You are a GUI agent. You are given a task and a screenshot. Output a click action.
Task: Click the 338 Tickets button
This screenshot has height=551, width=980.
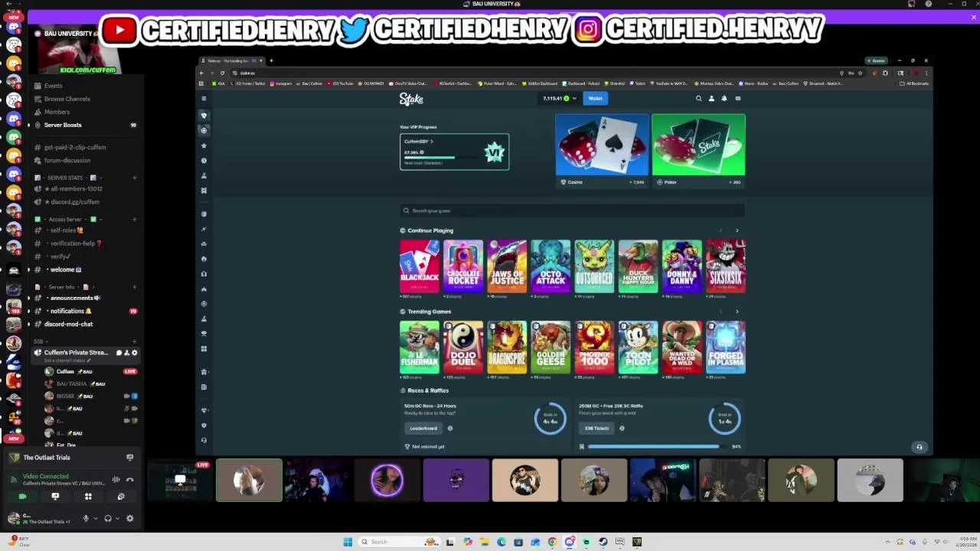597,429
